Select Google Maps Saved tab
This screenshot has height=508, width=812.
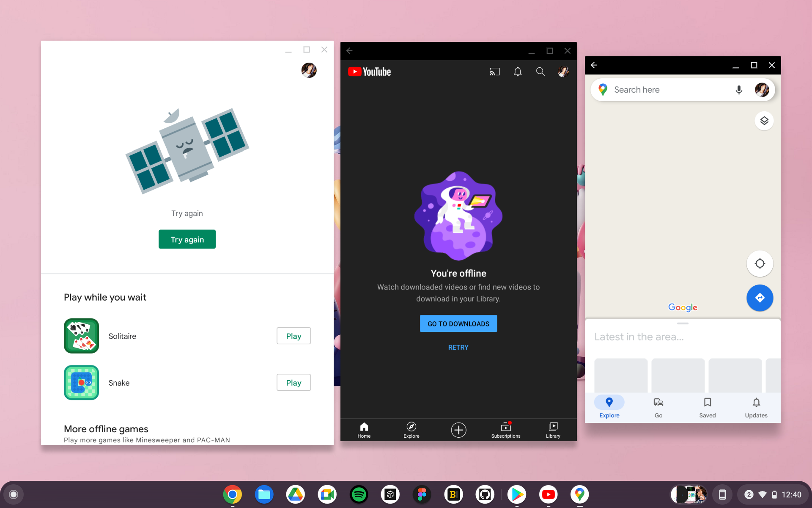pos(707,407)
